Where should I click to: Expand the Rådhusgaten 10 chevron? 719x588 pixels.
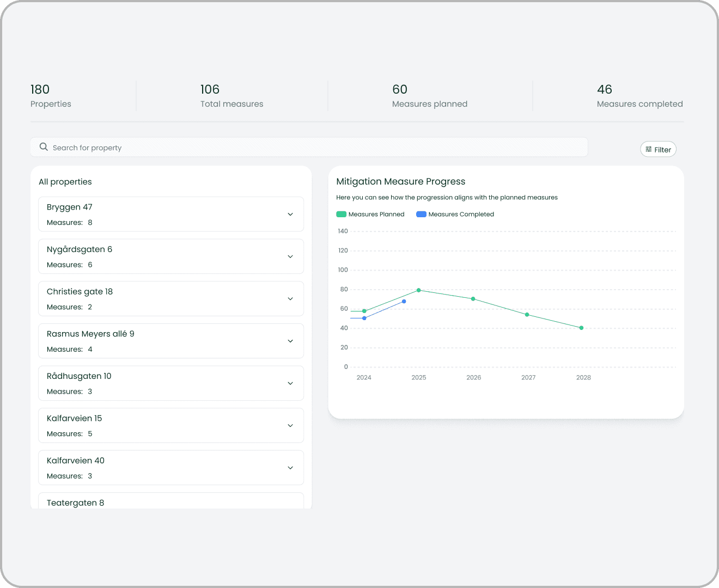tap(290, 383)
